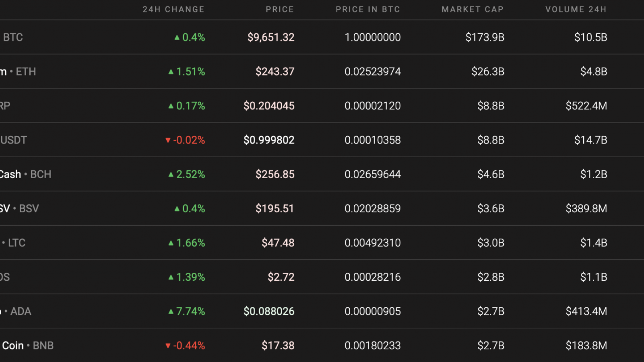This screenshot has width=644, height=362.
Task: Select USDT BTC price 0.00010358
Action: pos(373,140)
